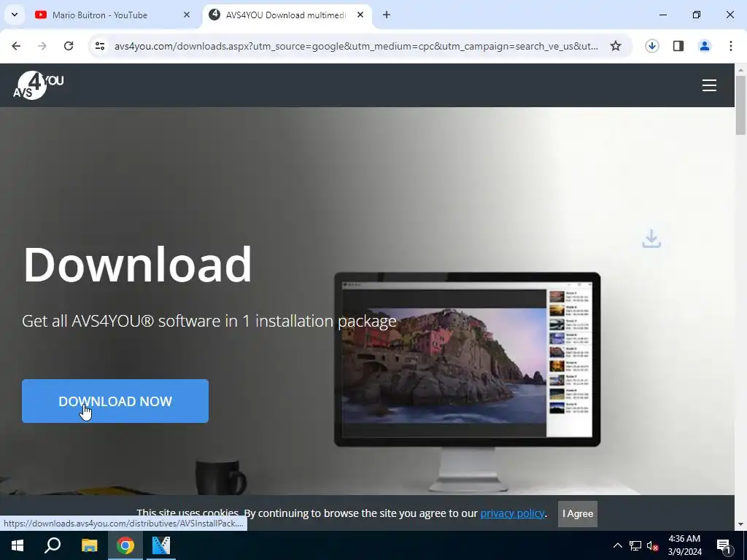Image resolution: width=747 pixels, height=560 pixels.
Task: Open the Chrome side panel
Action: 678,46
